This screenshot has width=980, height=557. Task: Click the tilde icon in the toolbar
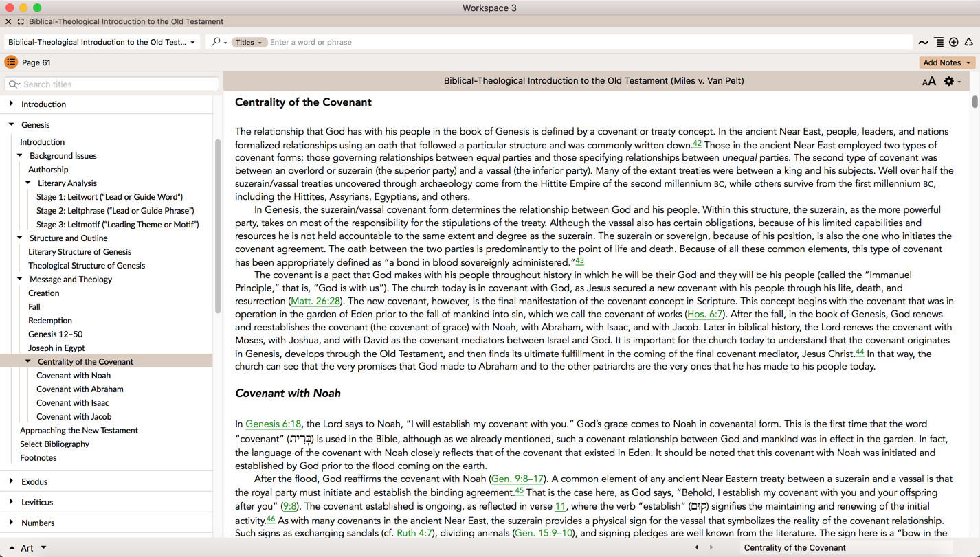click(923, 43)
